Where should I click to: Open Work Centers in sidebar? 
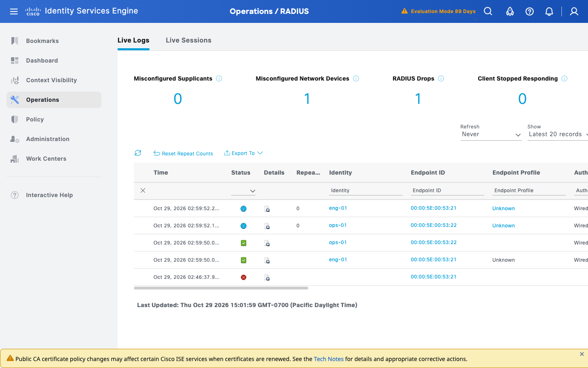click(x=54, y=159)
